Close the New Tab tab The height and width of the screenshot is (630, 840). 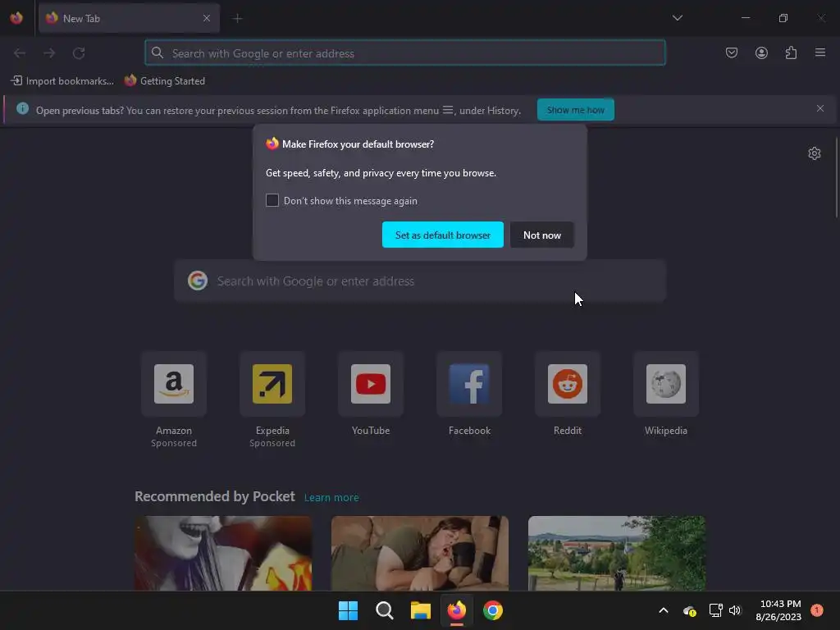[x=207, y=18]
